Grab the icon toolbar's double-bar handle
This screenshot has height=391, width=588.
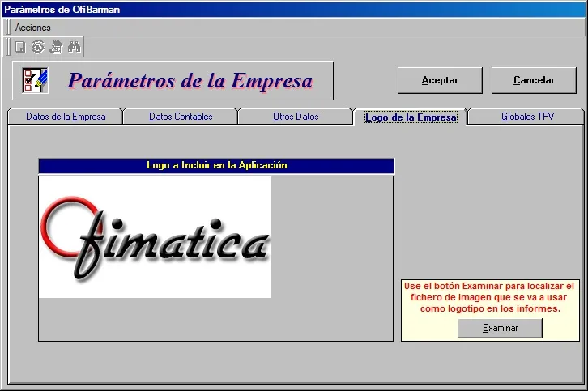pyautogui.click(x=8, y=47)
